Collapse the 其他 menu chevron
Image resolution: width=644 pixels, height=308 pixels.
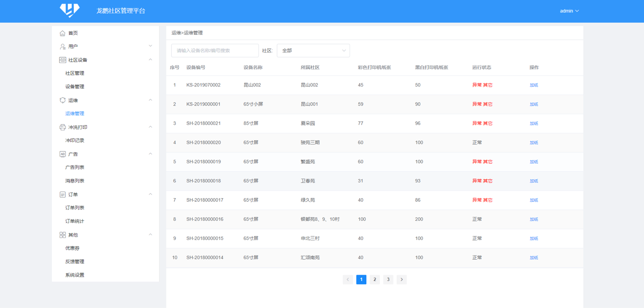tap(150, 235)
